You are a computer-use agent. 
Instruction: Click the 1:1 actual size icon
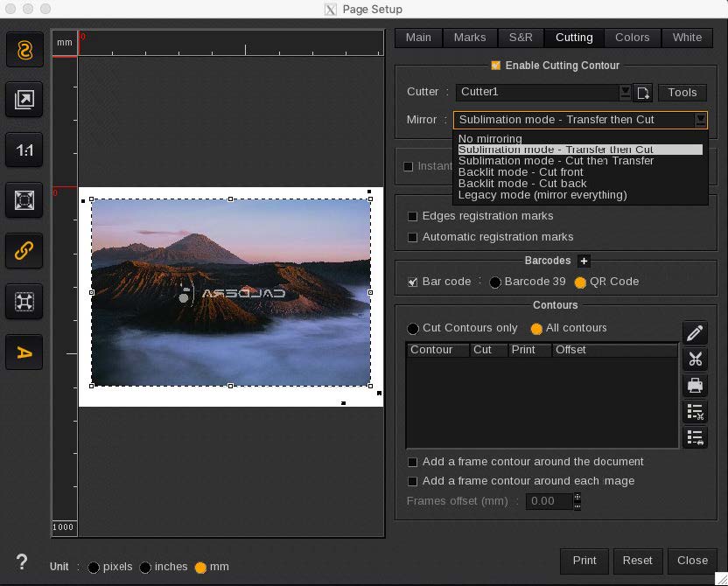(24, 150)
